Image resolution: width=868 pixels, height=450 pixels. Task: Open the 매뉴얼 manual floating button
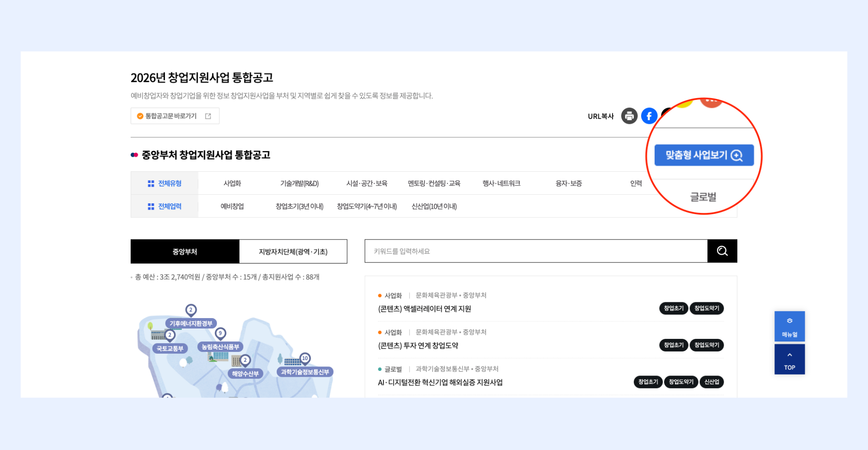[x=789, y=326]
